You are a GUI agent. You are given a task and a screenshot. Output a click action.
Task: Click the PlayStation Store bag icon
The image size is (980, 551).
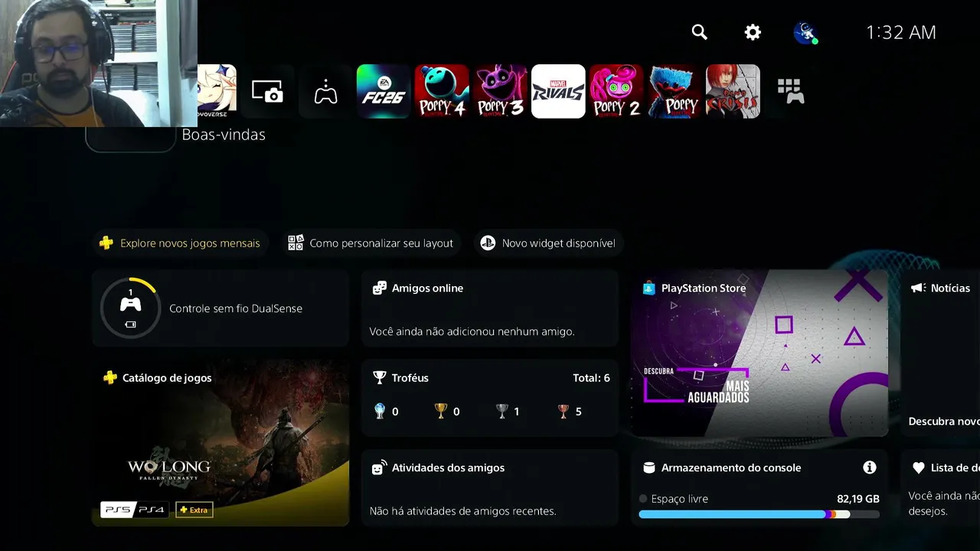(649, 289)
